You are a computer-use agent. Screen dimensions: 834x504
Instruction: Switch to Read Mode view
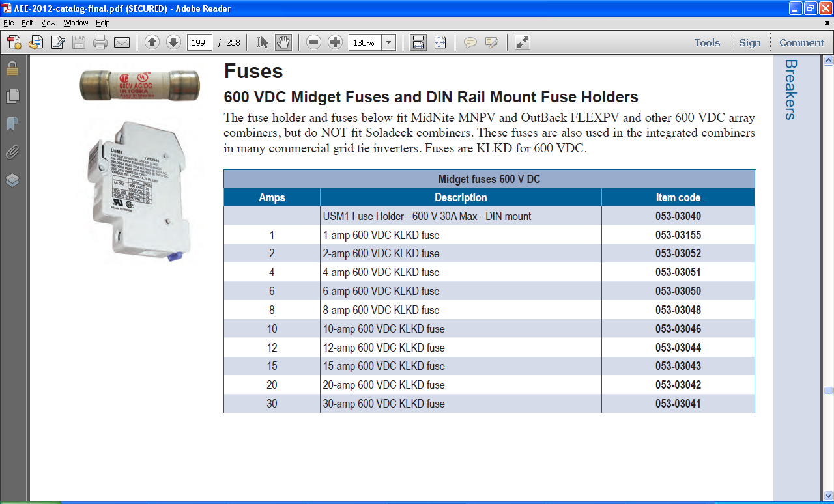tap(522, 42)
